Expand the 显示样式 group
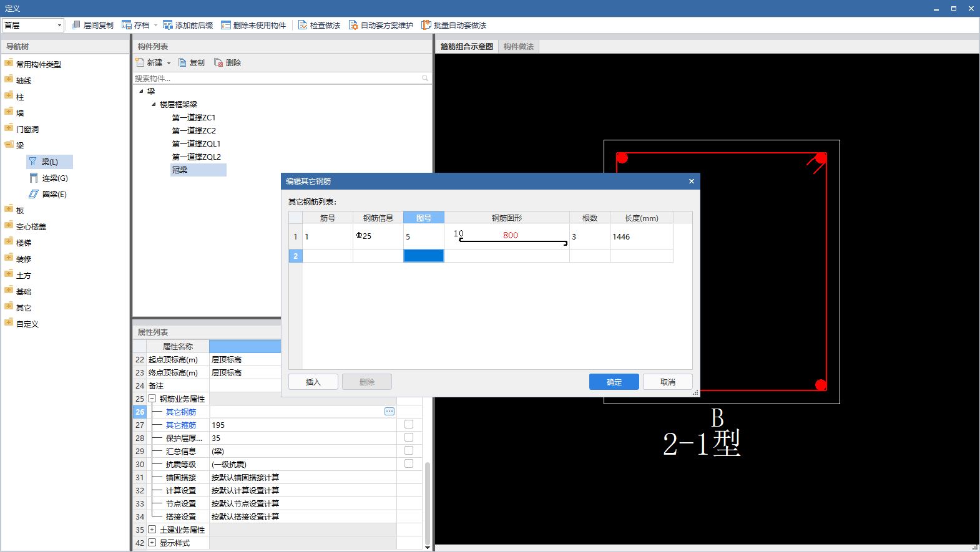This screenshot has width=980, height=552. tap(152, 543)
